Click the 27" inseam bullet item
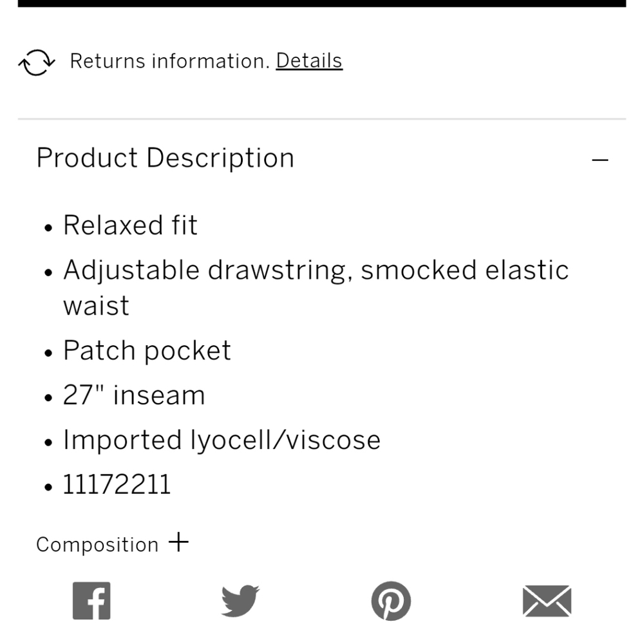Viewport: 644px width, 644px height. (x=134, y=395)
